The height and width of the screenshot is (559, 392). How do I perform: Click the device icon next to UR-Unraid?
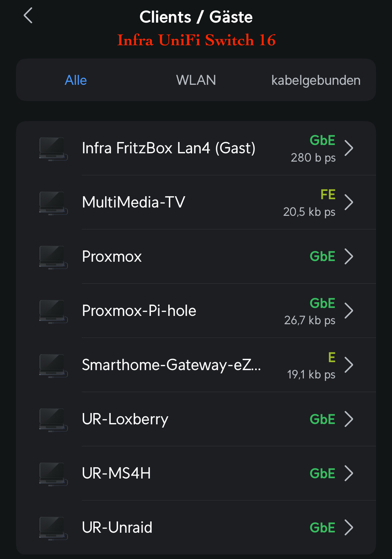tap(53, 528)
